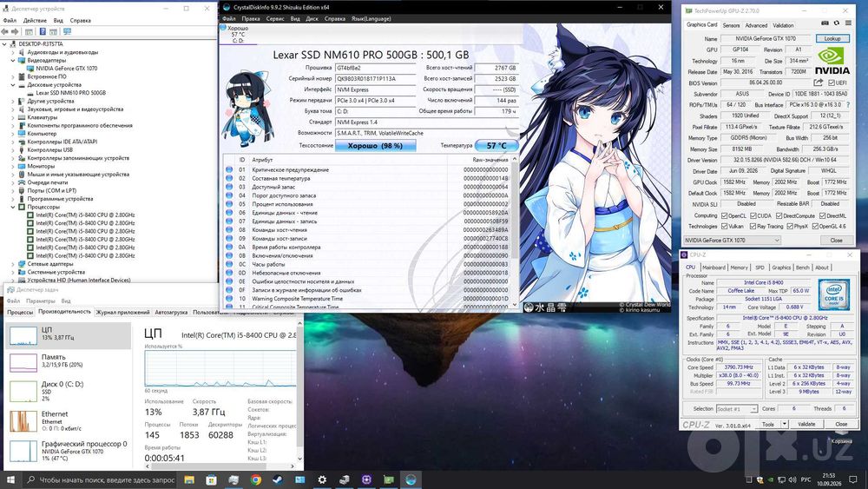
Task: Click the Bus Interface question mark in GPU-Z
Action: (847, 105)
